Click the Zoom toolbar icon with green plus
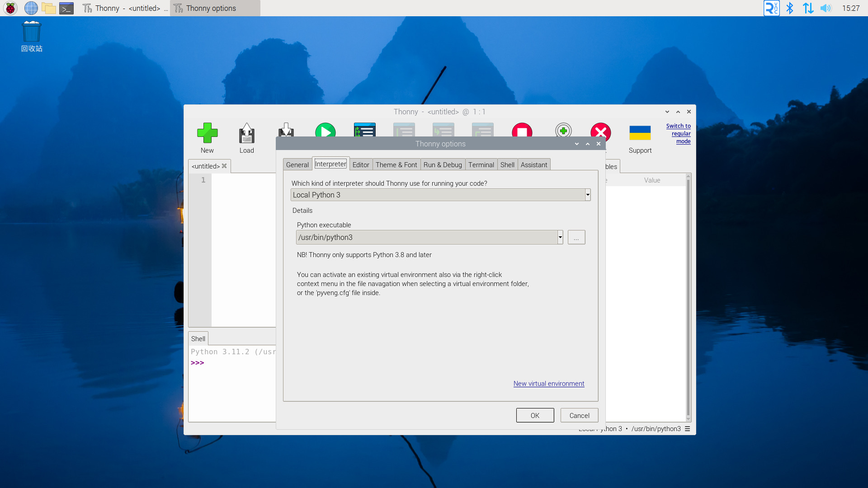The image size is (868, 488). (x=563, y=130)
